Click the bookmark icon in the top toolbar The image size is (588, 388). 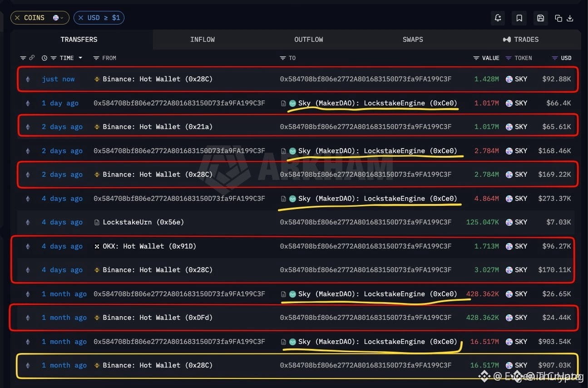(x=519, y=18)
